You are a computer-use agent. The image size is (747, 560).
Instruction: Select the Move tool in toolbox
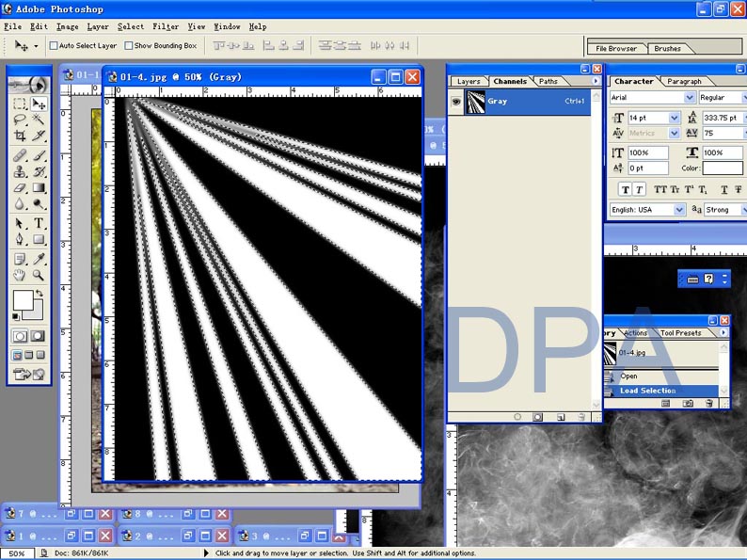(x=39, y=104)
